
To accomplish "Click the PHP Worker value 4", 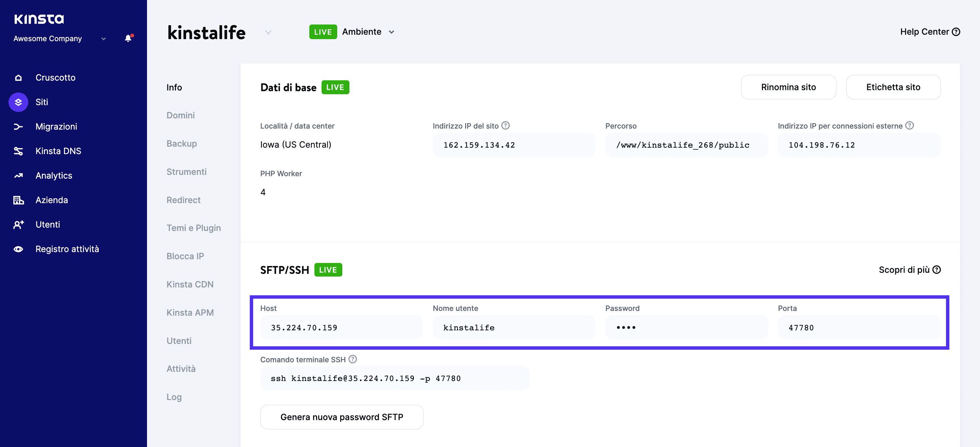I will [263, 192].
